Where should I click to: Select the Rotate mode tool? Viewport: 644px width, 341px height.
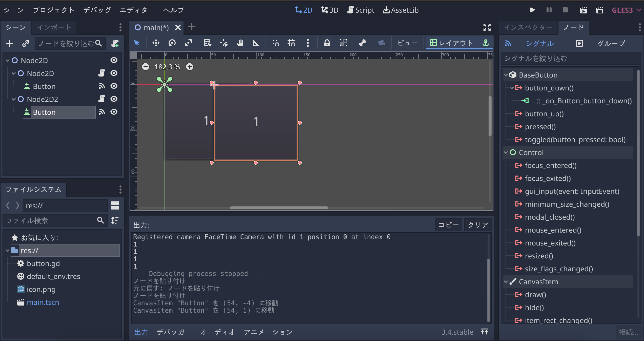coord(172,43)
